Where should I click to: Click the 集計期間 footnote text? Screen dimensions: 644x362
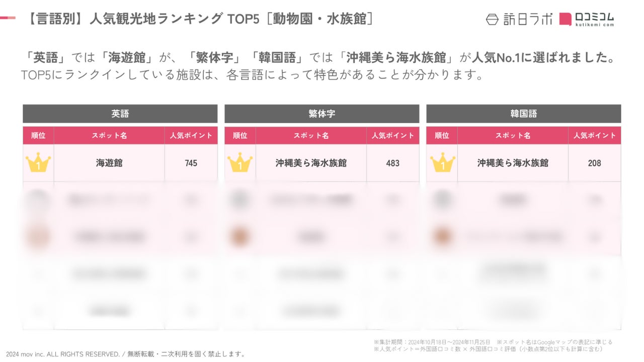pos(433,342)
